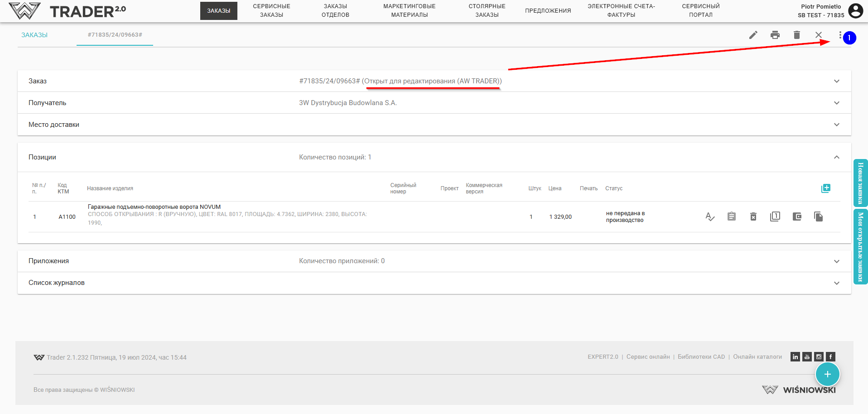Screen dimensions: 868x414
Task: Click the wallet icon in position row
Action: [x=797, y=217]
